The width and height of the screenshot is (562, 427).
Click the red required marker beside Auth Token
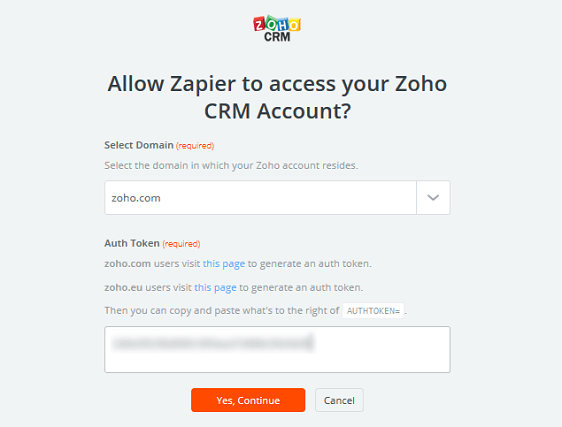tap(181, 244)
